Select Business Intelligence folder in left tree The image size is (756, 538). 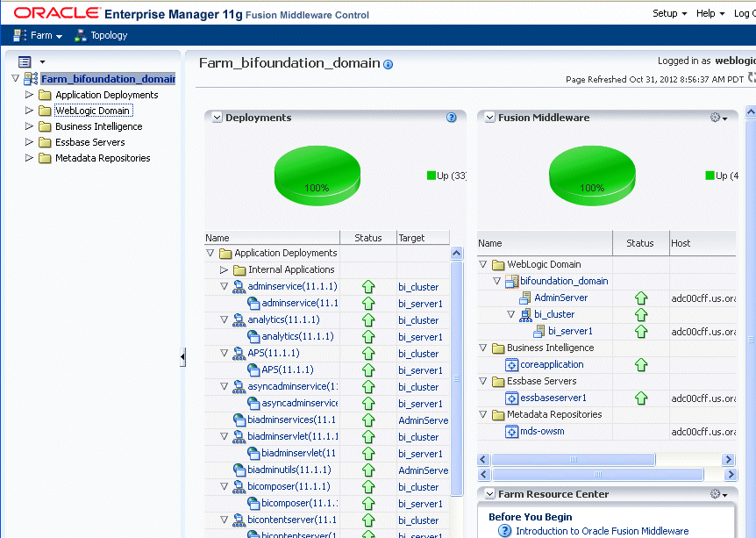[99, 126]
